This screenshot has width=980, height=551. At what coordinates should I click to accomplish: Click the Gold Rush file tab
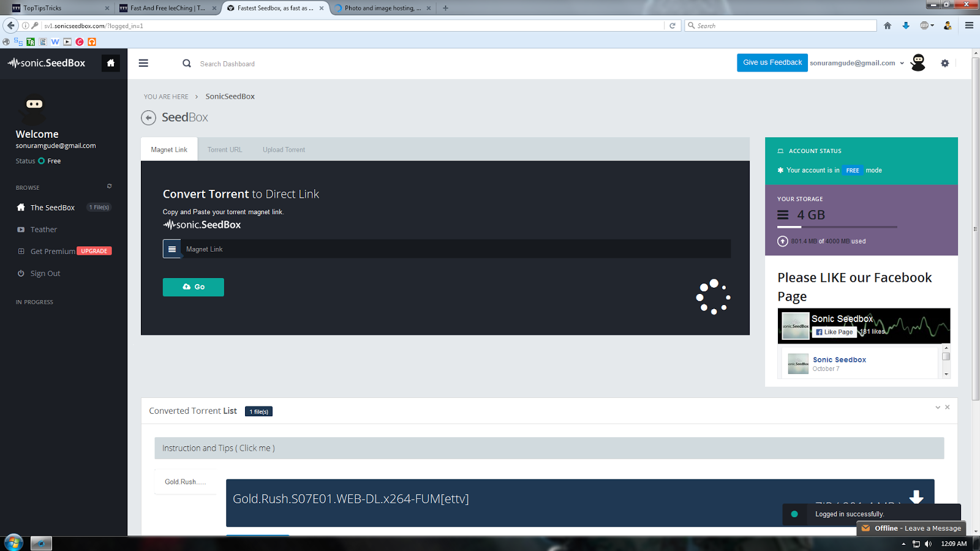click(185, 482)
